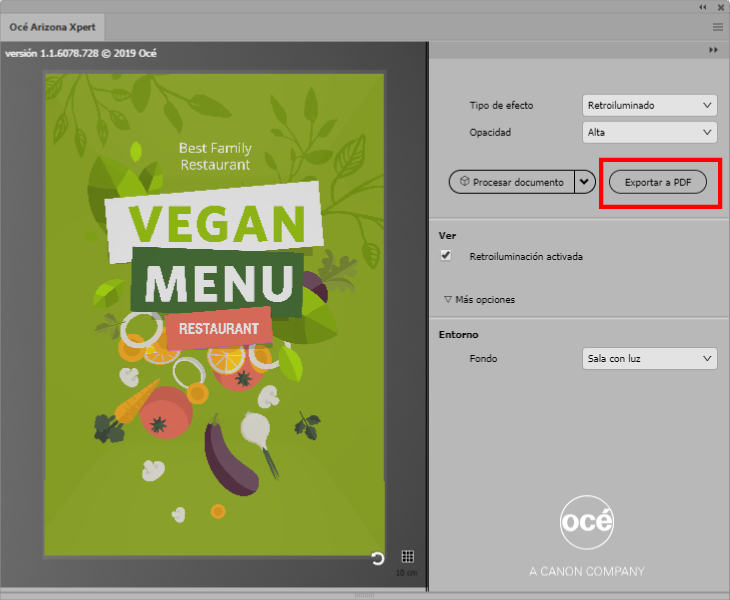Toggle the grid icon below the preview
This screenshot has width=730, height=600.
pos(407,556)
